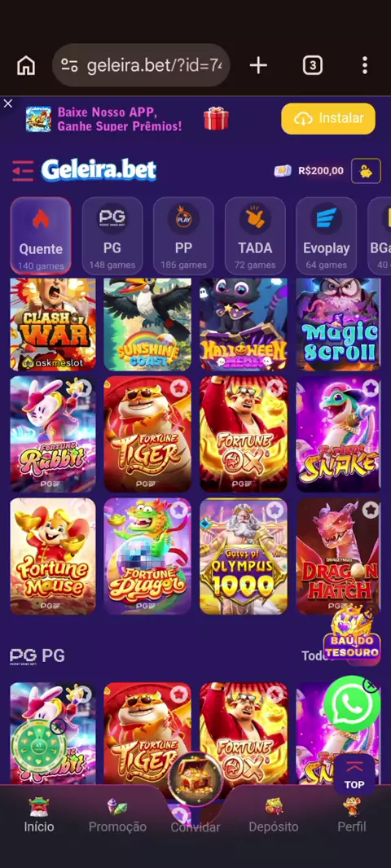Toggle favorite star on Gates of Olympus 1000
This screenshot has width=391, height=868.
pyautogui.click(x=275, y=509)
